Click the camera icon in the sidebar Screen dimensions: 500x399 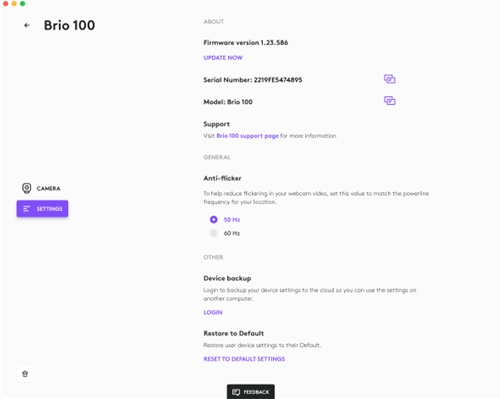(27, 188)
